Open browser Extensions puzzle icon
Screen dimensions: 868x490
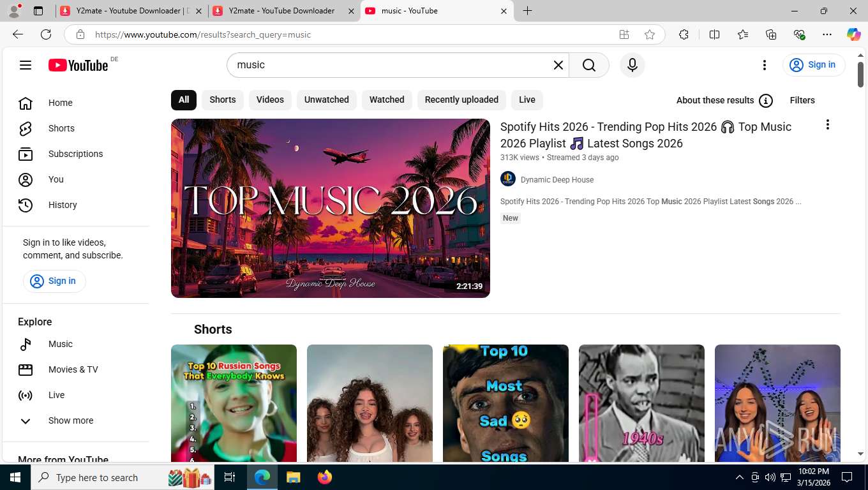(x=684, y=34)
